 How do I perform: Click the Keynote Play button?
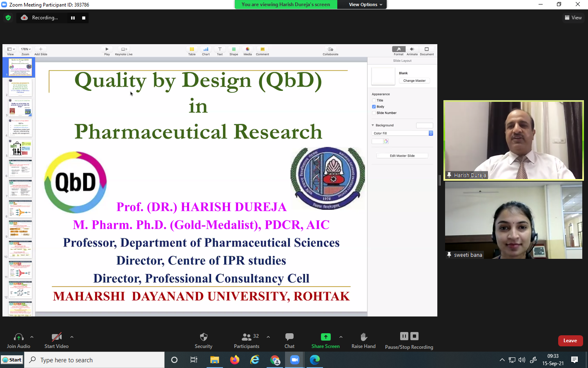(x=107, y=49)
